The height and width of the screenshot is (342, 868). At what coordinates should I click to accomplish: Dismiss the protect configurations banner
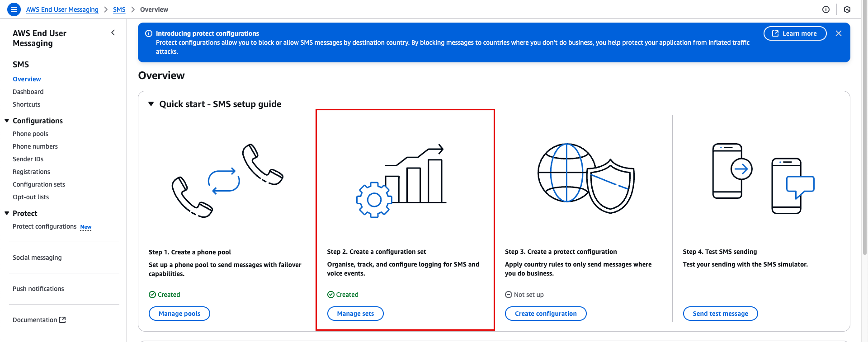pyautogui.click(x=839, y=33)
